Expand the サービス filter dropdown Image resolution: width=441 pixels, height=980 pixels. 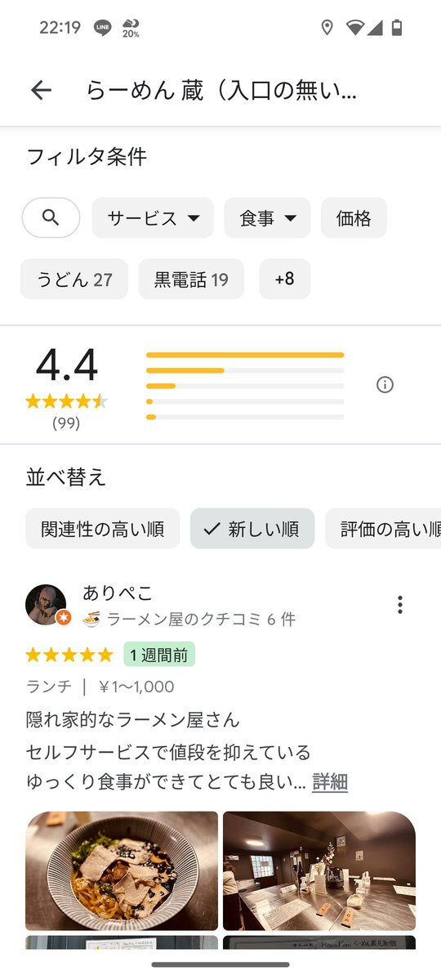pos(153,217)
